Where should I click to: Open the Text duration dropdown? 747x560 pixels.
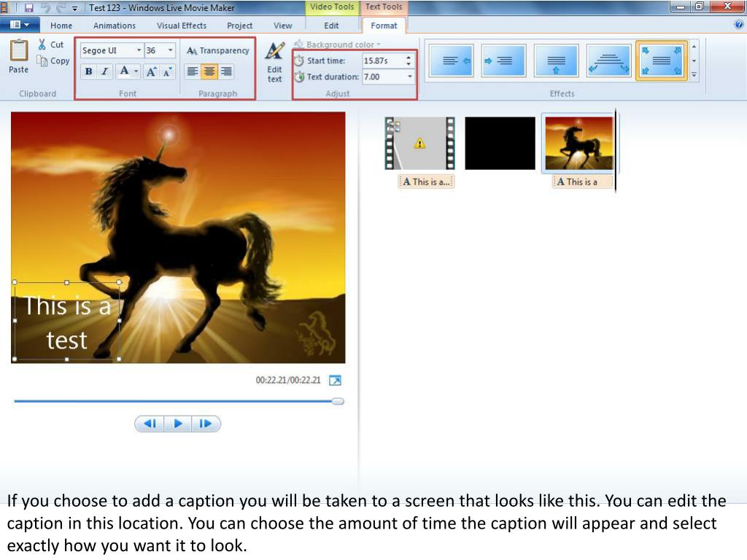coord(409,77)
